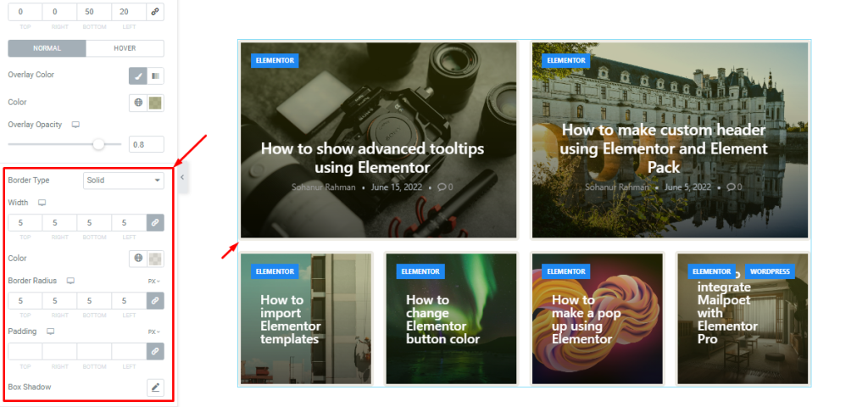The width and height of the screenshot is (868, 407).
Task: Open global color globe beside overlay Color
Action: point(138,103)
